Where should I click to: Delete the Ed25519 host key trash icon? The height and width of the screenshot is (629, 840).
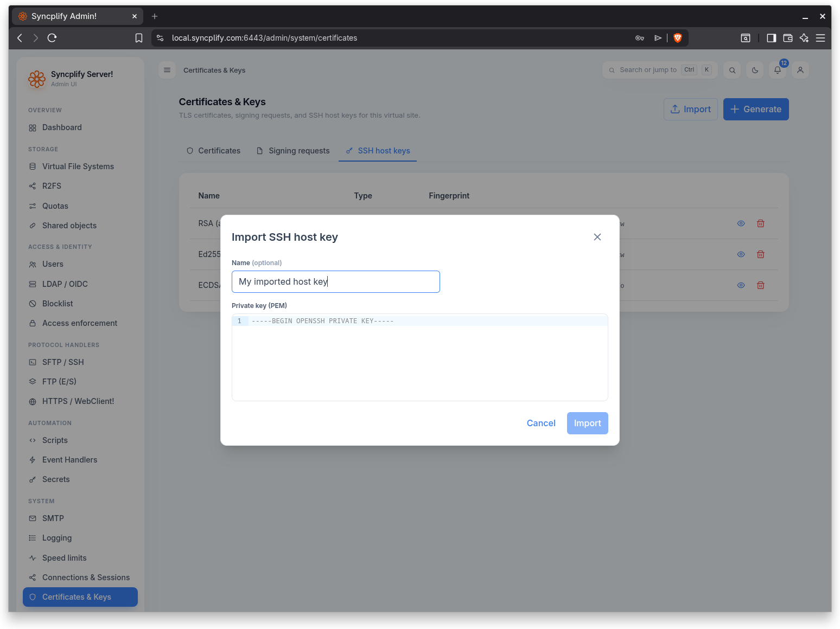pos(761,254)
